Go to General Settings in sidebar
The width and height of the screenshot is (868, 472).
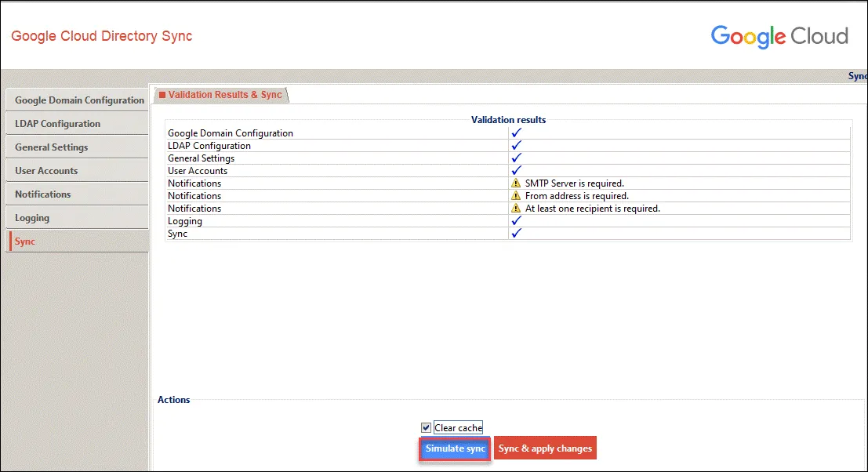click(x=78, y=147)
